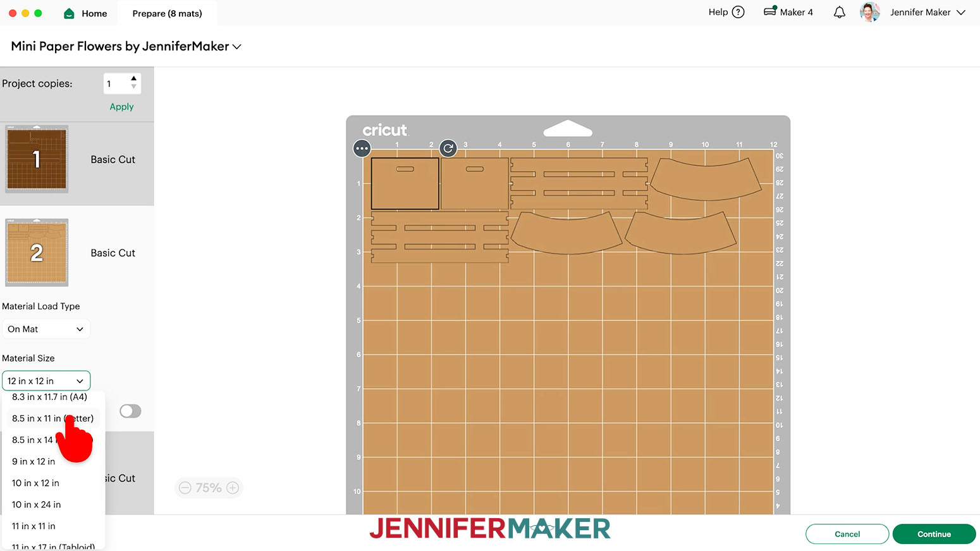980x551 pixels.
Task: Decrease project copies with down arrow
Action: tap(133, 87)
